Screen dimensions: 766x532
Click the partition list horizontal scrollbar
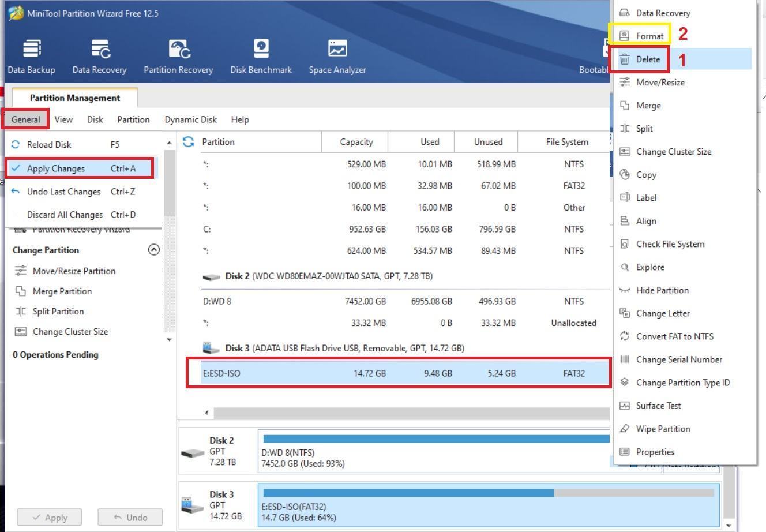[x=412, y=413]
